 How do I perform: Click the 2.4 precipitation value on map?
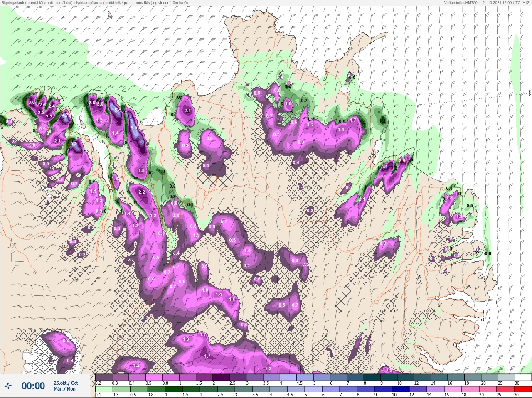point(52,106)
